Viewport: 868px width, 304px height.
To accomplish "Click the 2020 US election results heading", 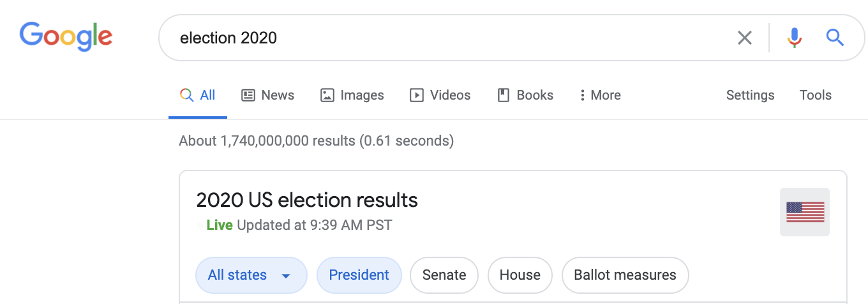I will tap(307, 200).
